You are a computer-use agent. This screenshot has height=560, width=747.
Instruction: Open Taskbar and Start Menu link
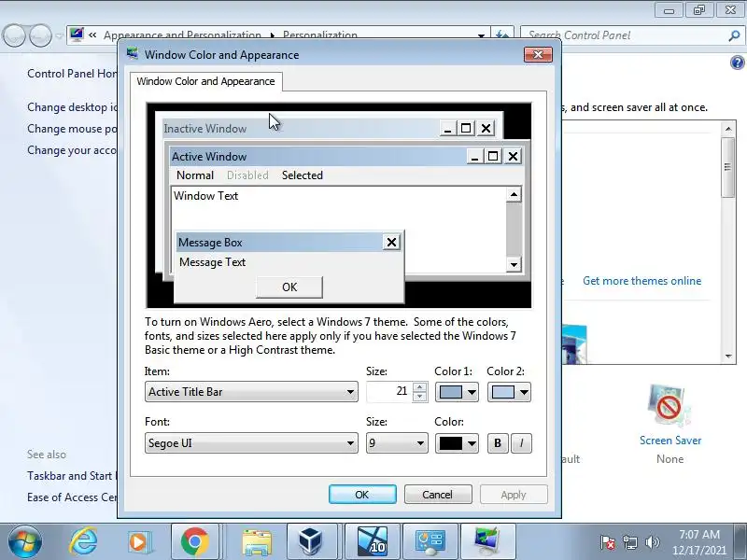click(73, 476)
